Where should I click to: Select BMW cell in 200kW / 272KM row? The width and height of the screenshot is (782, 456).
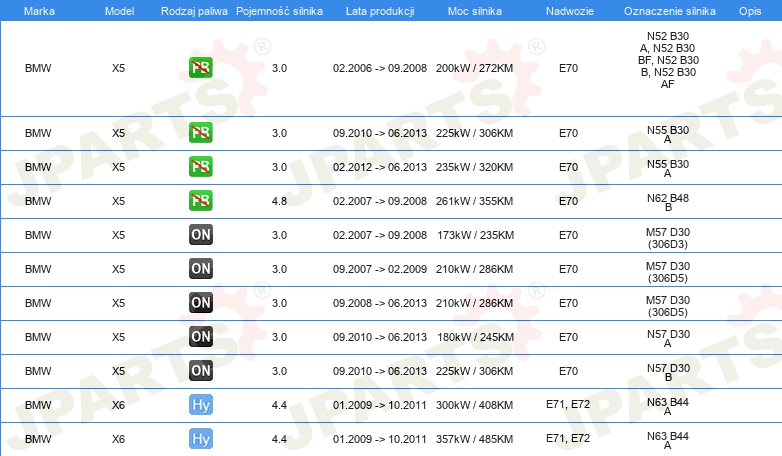click(x=38, y=68)
